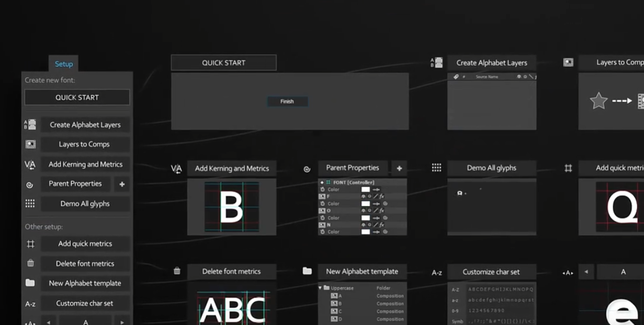Toggle the keyframe diamond on FONT Controller row
Image resolution: width=644 pixels, height=325 pixels.
point(322,182)
